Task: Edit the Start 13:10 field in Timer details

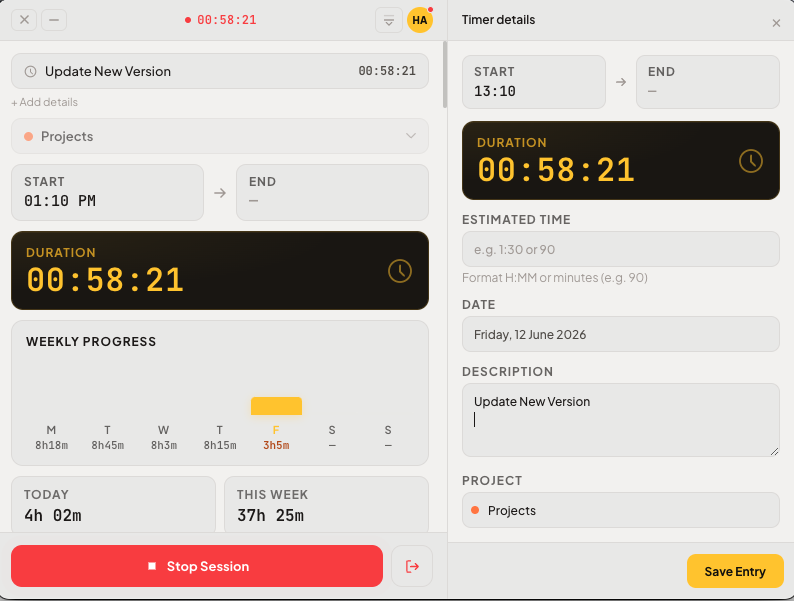Action: point(534,82)
